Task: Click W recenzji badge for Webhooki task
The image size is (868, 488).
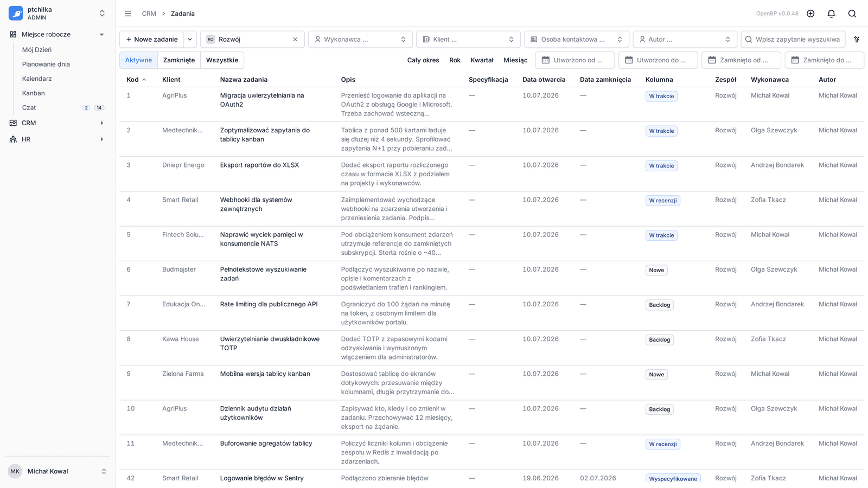Action: point(663,201)
